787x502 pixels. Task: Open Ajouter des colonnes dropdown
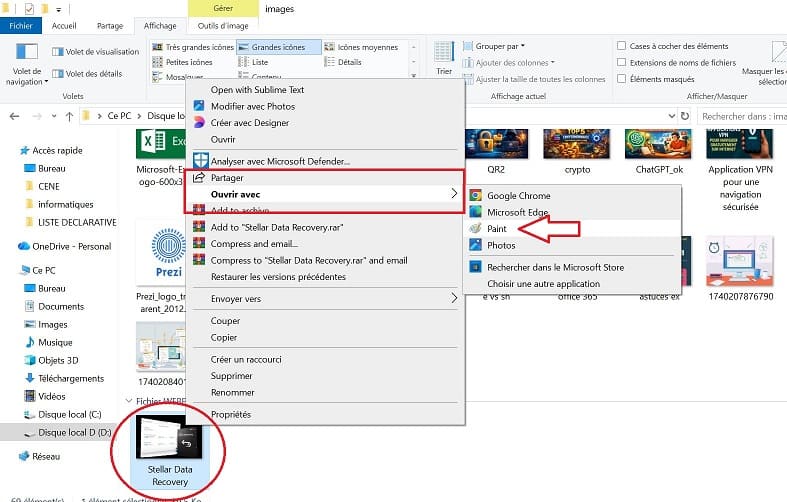pyautogui.click(x=509, y=63)
